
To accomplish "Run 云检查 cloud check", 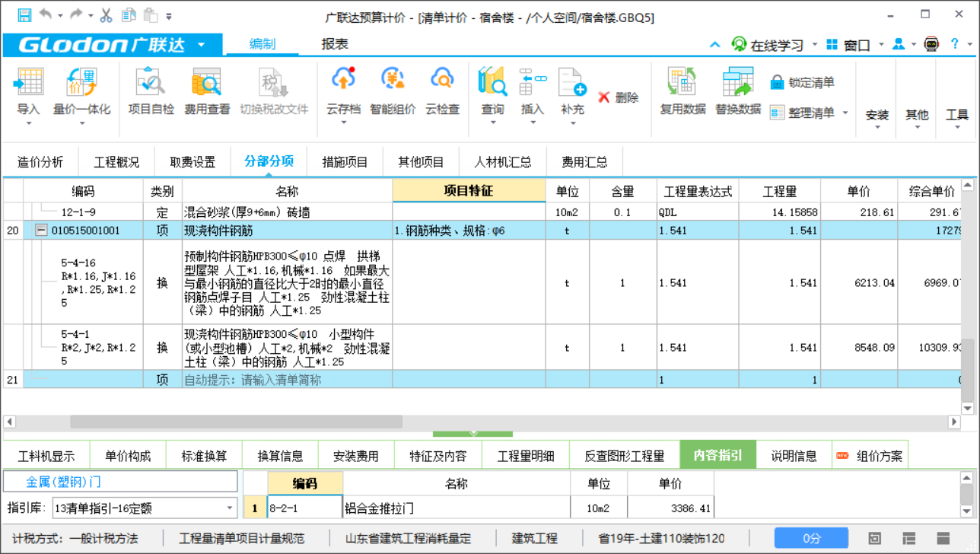I will pyautogui.click(x=442, y=91).
